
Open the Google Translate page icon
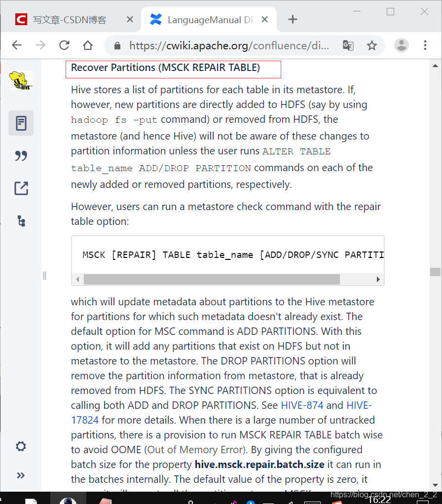pos(348,45)
